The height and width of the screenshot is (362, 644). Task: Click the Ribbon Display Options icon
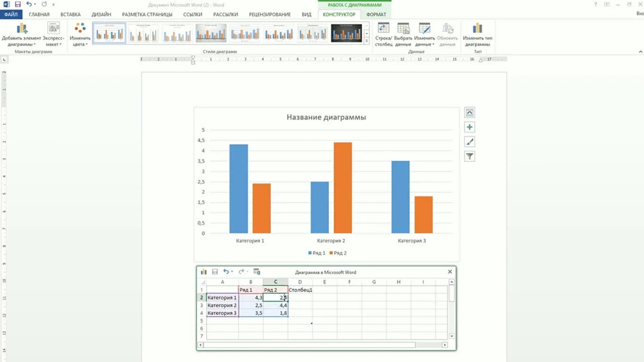(x=607, y=4)
